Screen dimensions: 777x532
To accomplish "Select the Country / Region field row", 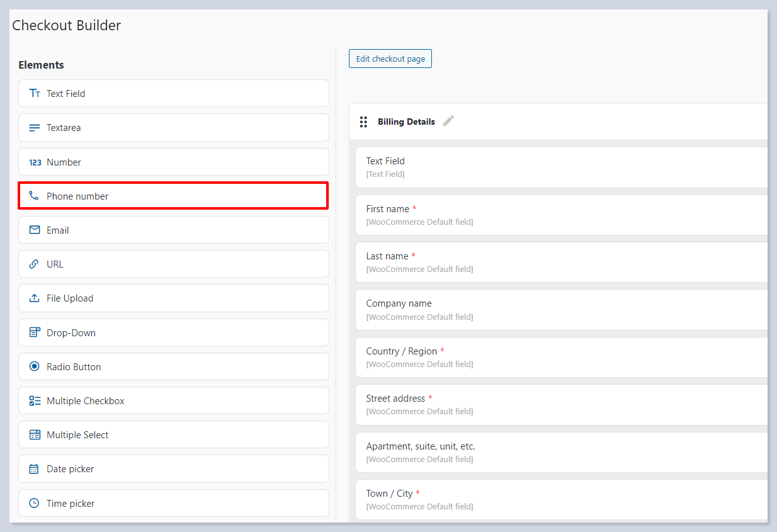I will point(560,357).
